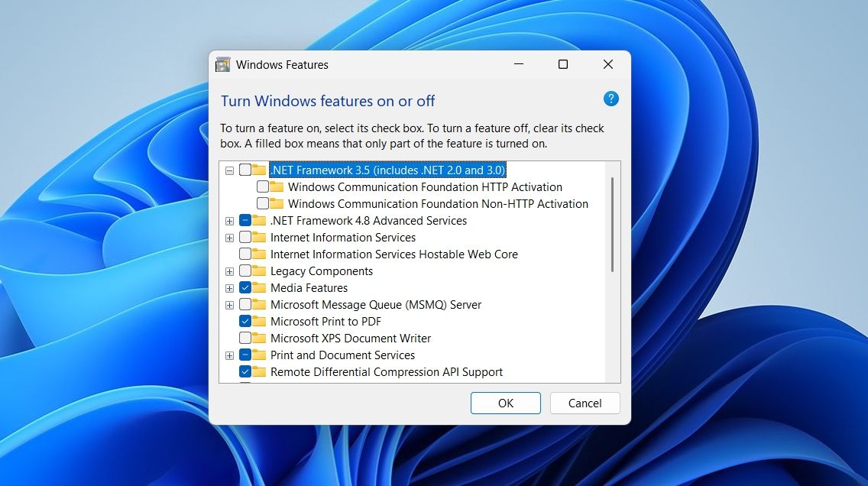Click the Windows Features title bar icon

[222, 65]
